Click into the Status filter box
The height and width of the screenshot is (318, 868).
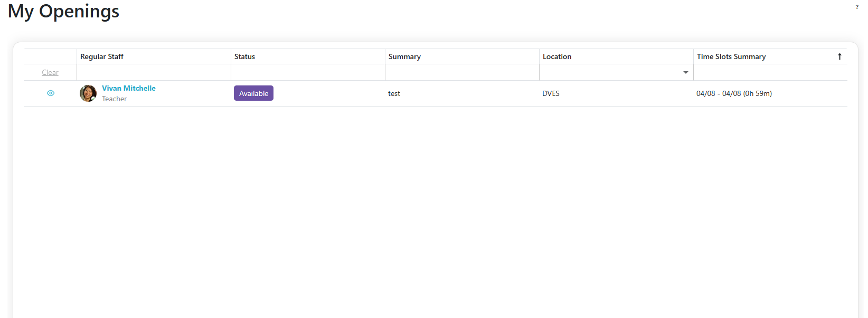point(308,72)
